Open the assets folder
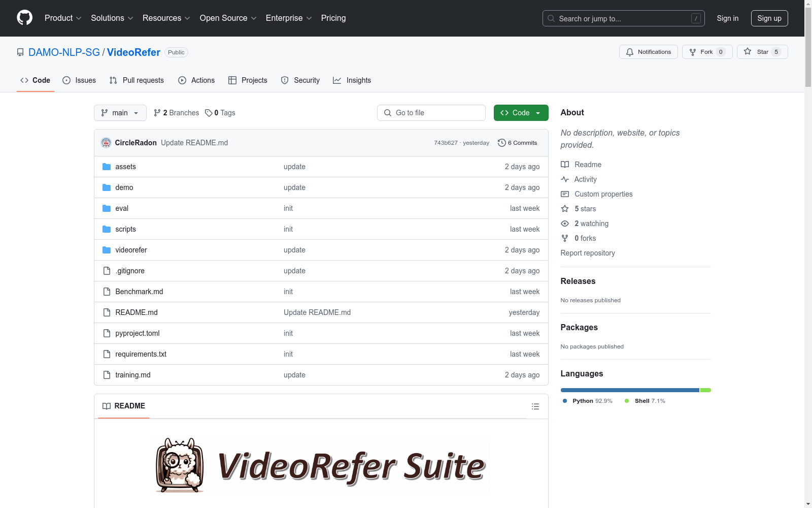 click(x=125, y=167)
